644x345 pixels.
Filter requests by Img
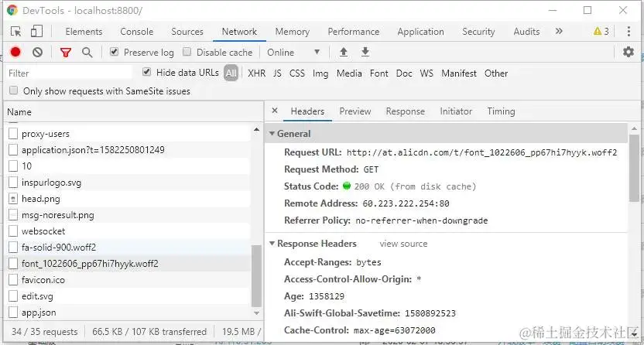[320, 73]
